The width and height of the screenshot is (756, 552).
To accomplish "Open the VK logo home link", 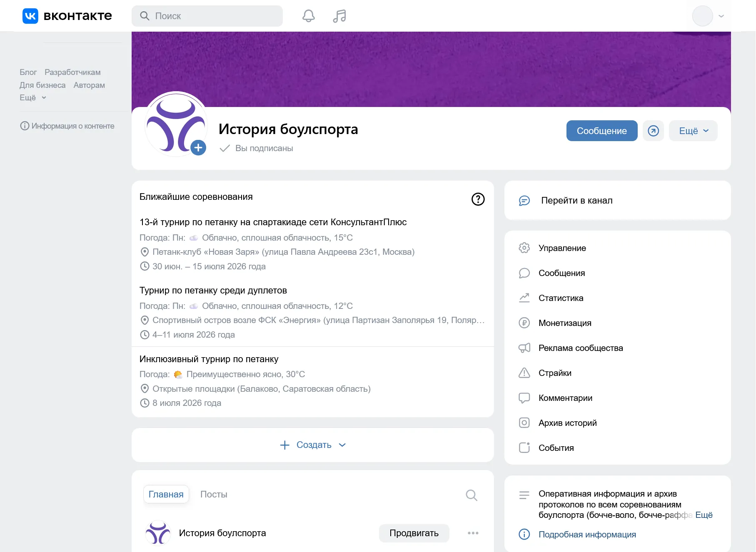I will [x=67, y=16].
